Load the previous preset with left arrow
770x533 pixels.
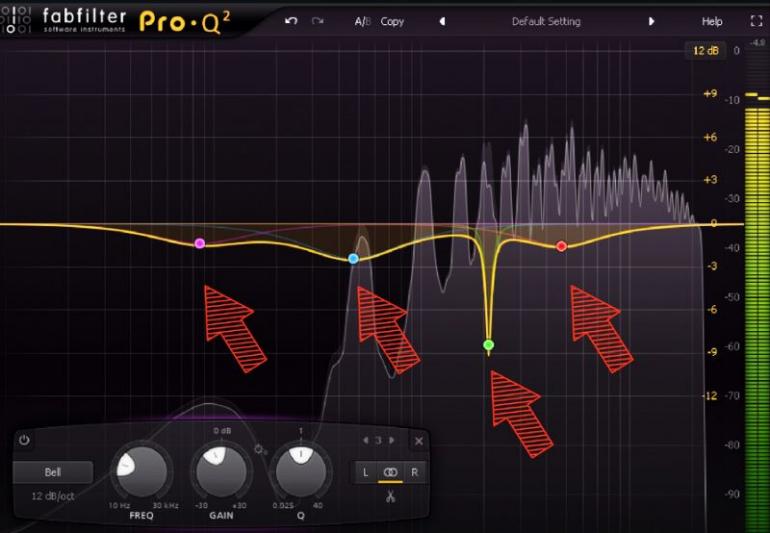point(442,22)
